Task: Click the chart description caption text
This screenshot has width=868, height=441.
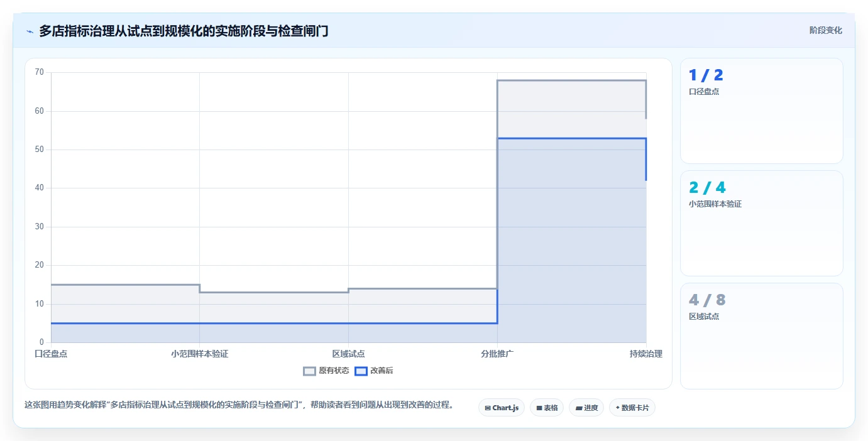Action: point(239,405)
